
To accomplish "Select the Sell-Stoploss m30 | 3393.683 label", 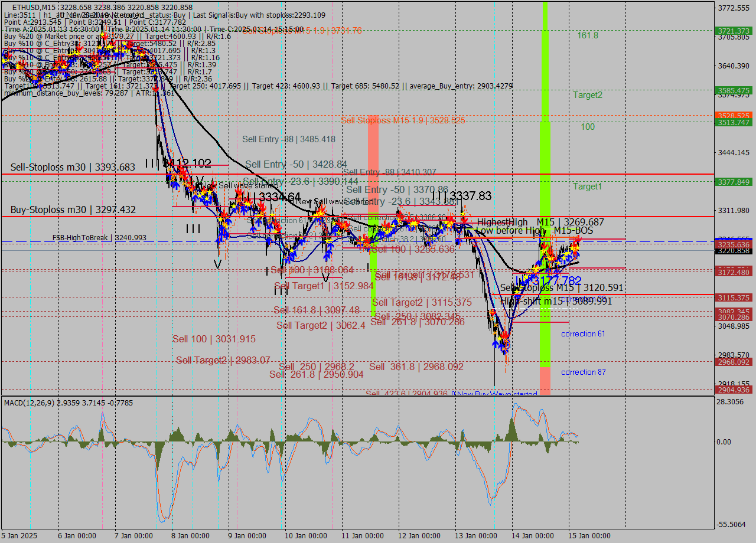I will tap(73, 168).
